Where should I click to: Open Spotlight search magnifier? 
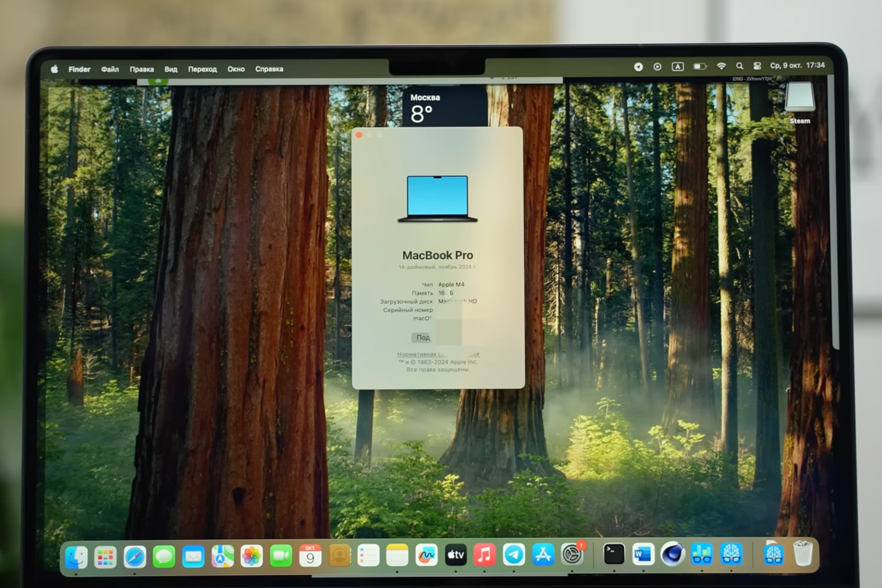pos(740,66)
